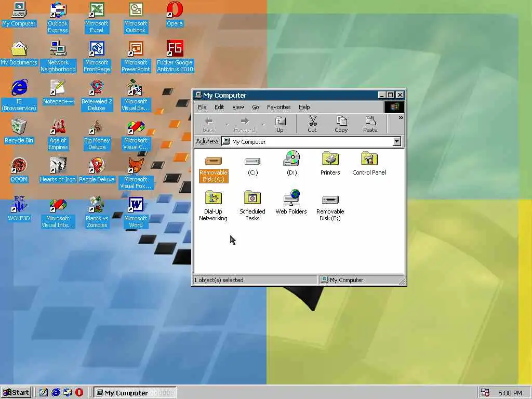Select the Age of Empires desktop shortcut

58,135
